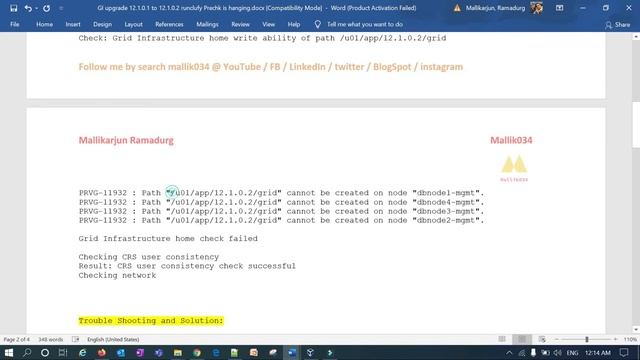Switch to Read Mode view
Image resolution: width=640 pixels, height=360 pixels.
[x=502, y=339]
